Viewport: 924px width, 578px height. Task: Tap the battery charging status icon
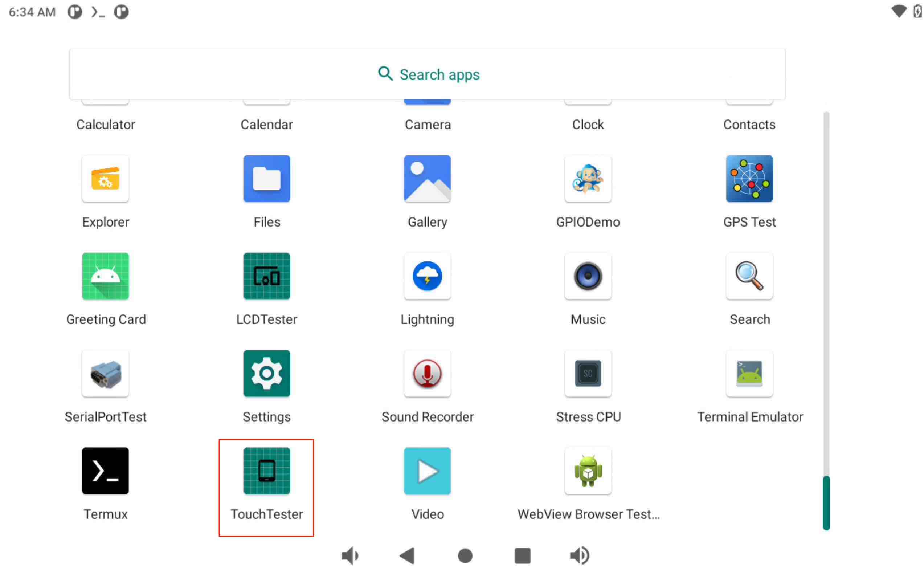tap(917, 12)
